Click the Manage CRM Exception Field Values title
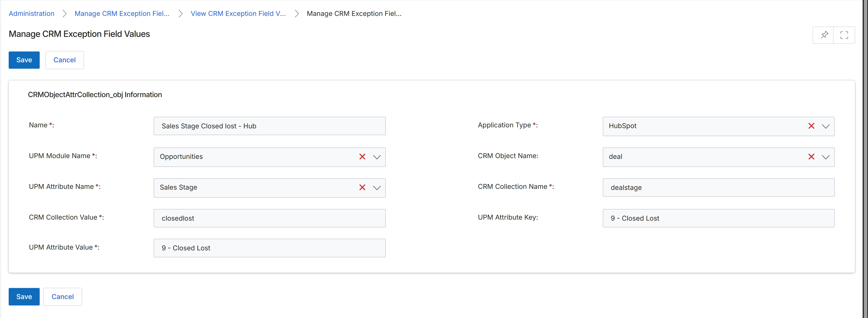Viewport: 868px width, 318px height. (79, 34)
